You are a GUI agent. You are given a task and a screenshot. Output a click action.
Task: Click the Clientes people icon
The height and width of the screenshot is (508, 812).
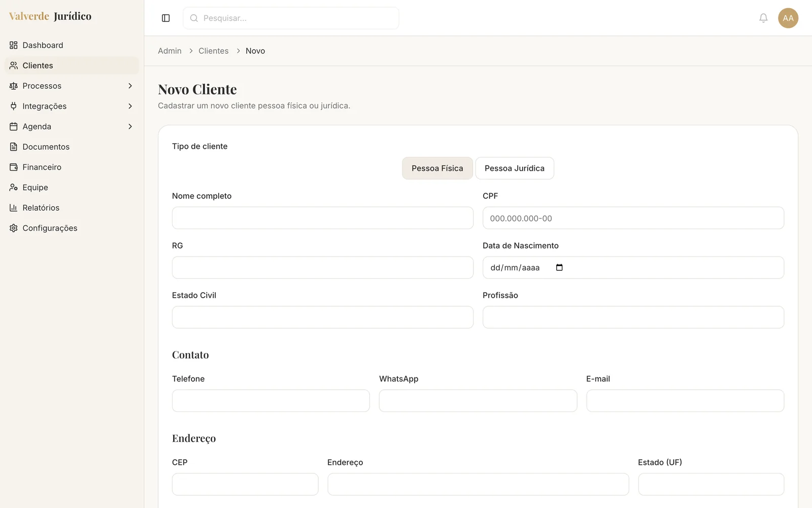coord(14,66)
